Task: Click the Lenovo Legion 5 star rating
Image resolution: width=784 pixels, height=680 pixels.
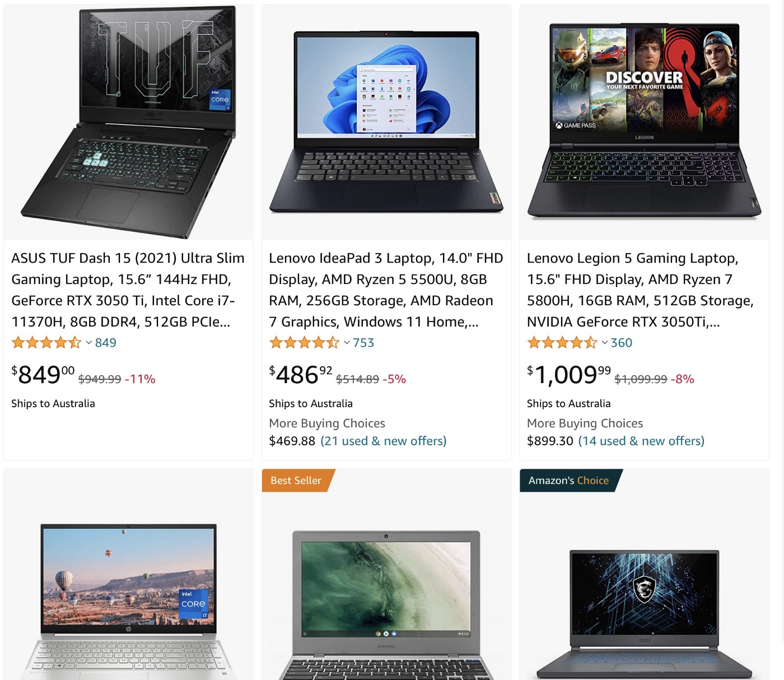Action: (x=562, y=342)
